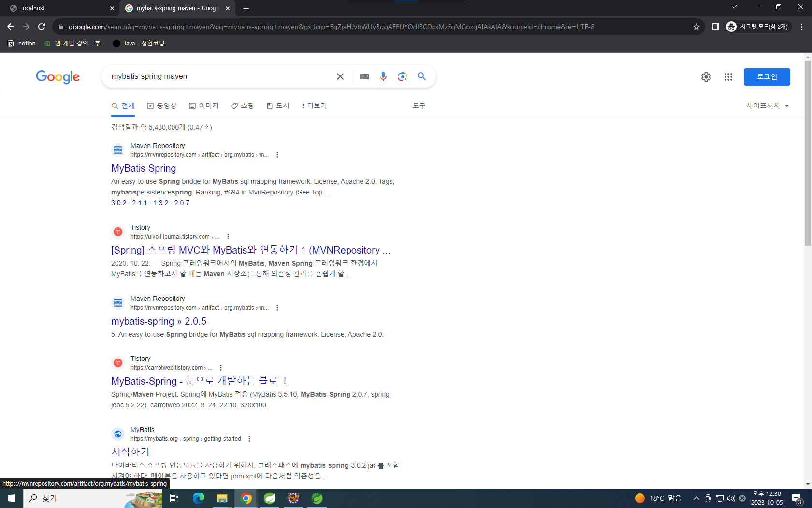Go to Google home via logo
Screen dimensions: 812x508
[x=58, y=77]
